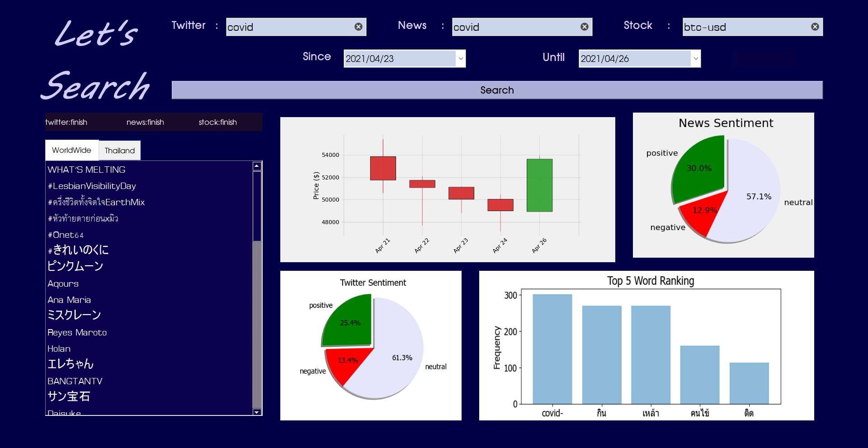Viewport: 868px width, 448px height.
Task: Click the Reyes Maroto topic
Action: coord(77,332)
